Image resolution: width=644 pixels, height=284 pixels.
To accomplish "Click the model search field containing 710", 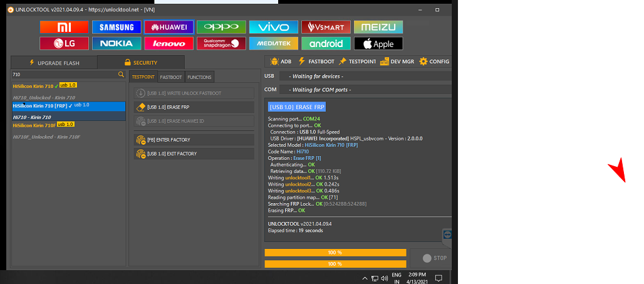I will click(x=64, y=75).
